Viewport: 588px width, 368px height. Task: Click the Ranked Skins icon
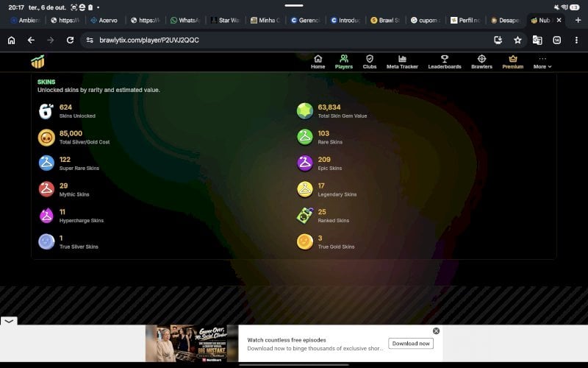pyautogui.click(x=305, y=216)
